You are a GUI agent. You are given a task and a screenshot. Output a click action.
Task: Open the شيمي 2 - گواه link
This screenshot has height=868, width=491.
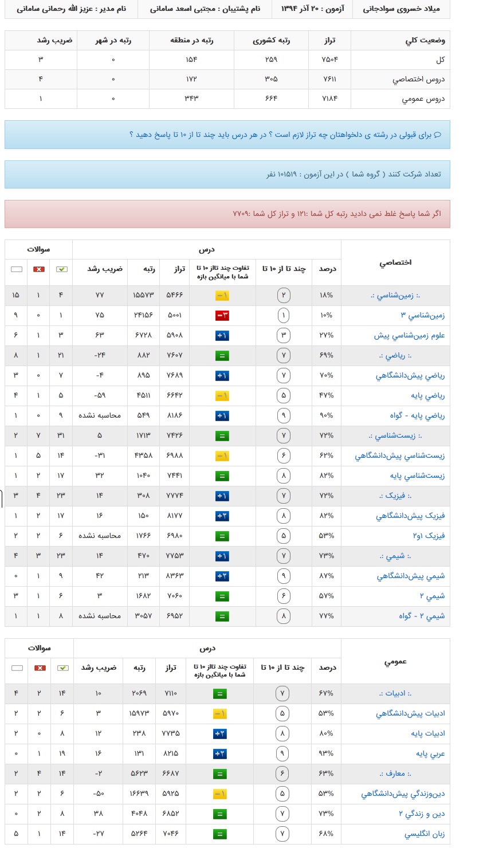[x=422, y=616]
